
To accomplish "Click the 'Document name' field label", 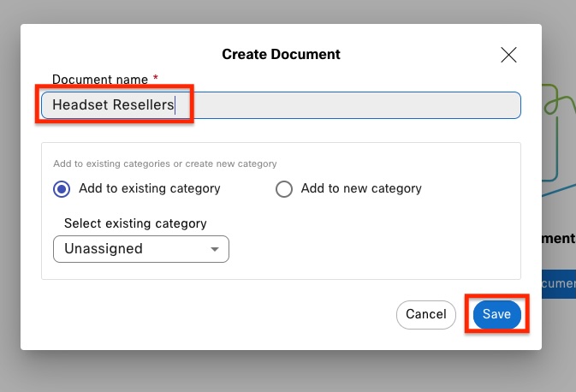I will tap(99, 79).
